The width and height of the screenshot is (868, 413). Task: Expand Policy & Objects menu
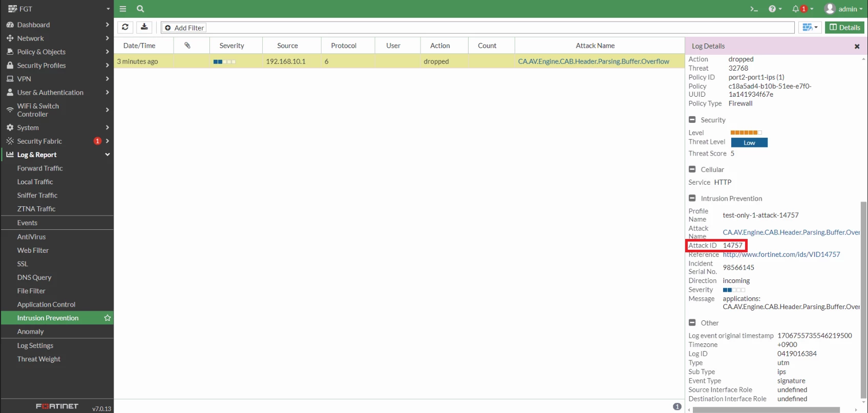(x=57, y=52)
